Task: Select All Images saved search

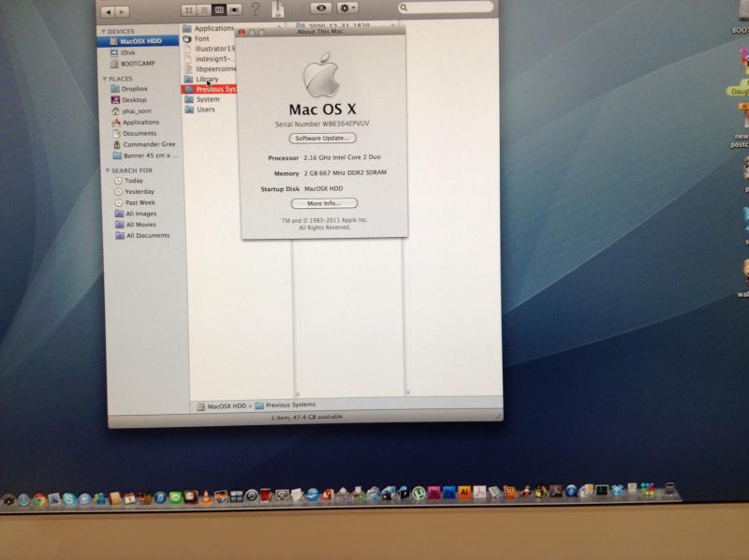Action: [x=140, y=214]
